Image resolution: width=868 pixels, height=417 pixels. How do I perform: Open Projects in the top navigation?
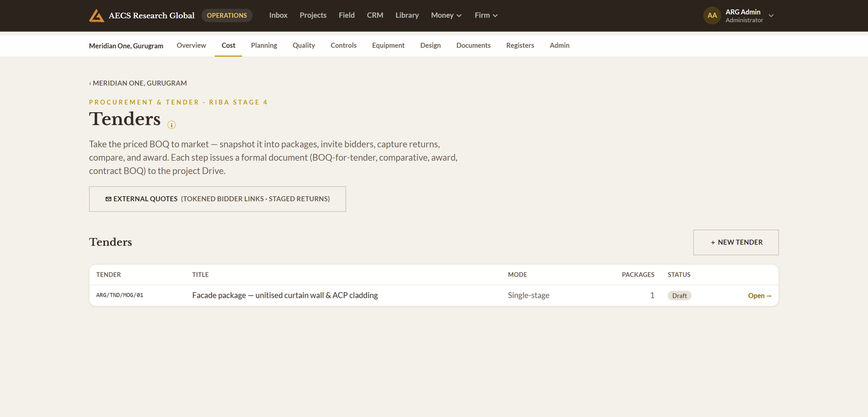point(313,15)
